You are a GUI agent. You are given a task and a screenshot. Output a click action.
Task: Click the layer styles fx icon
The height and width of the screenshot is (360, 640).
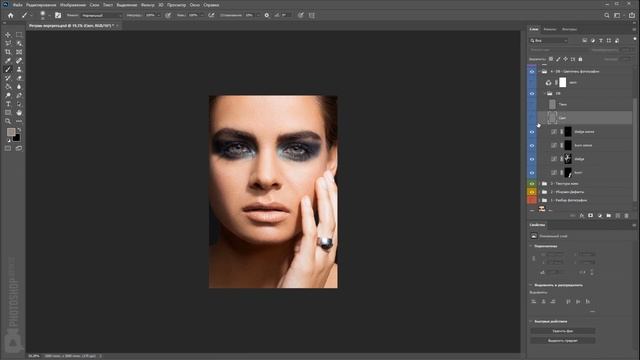pos(582,216)
